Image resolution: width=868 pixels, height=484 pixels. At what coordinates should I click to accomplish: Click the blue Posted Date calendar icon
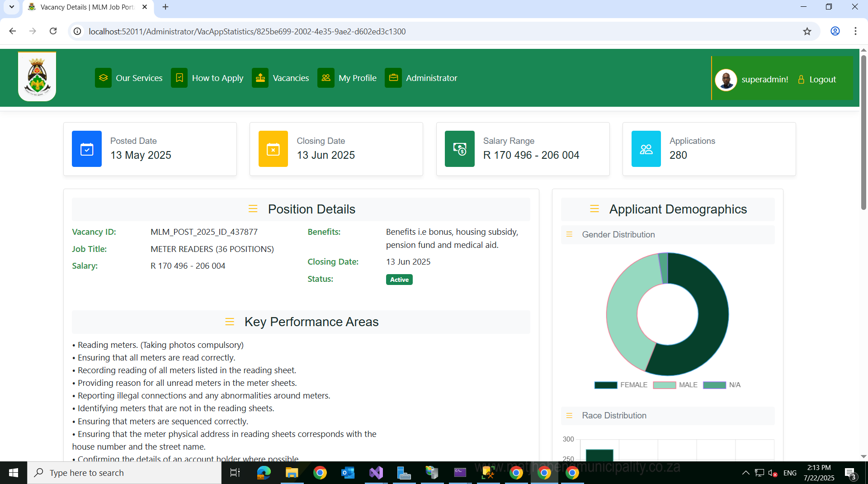(x=87, y=149)
